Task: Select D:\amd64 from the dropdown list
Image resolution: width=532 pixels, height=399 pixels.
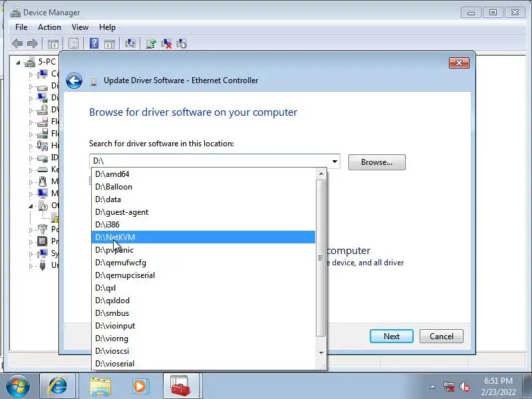Action: 203,174
